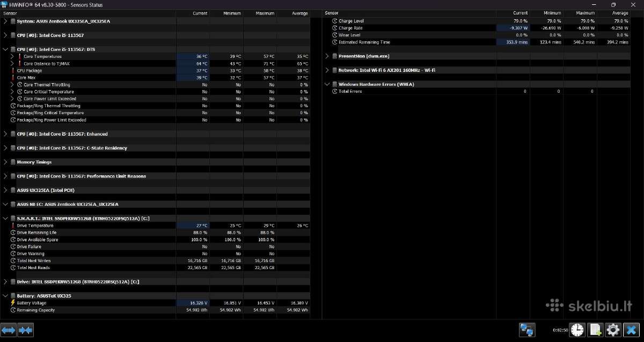Open the network remote monitoring icon
The height and width of the screenshot is (342, 644).
pos(528,330)
